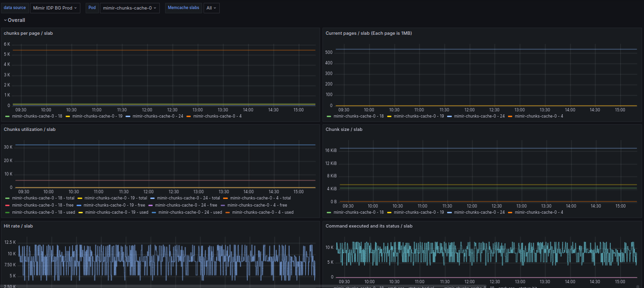Open 'Command executed and its status' panel title

(x=369, y=226)
